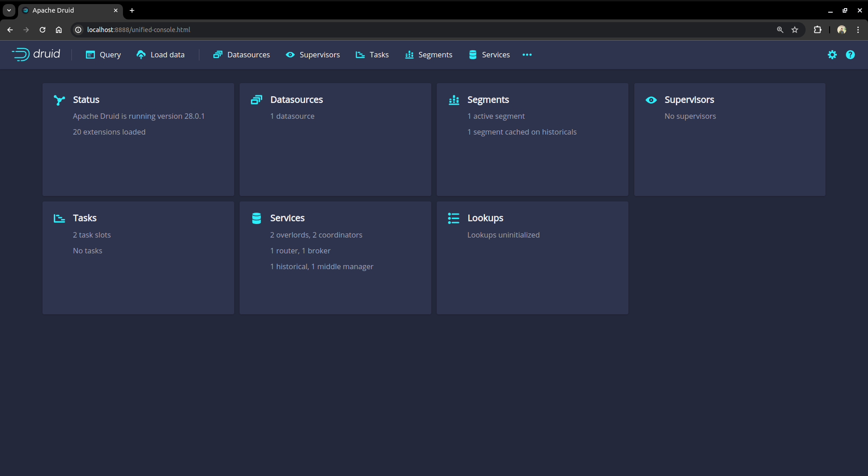This screenshot has height=476, width=868.
Task: Click the Services card database icon
Action: (256, 218)
